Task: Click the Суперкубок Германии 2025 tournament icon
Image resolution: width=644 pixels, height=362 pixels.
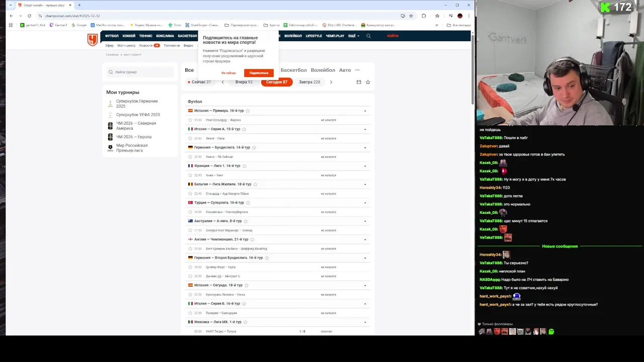Action: click(110, 104)
